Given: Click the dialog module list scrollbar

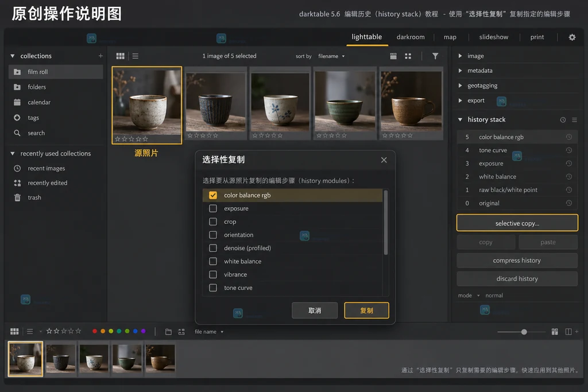Looking at the screenshot, I should point(385,223).
